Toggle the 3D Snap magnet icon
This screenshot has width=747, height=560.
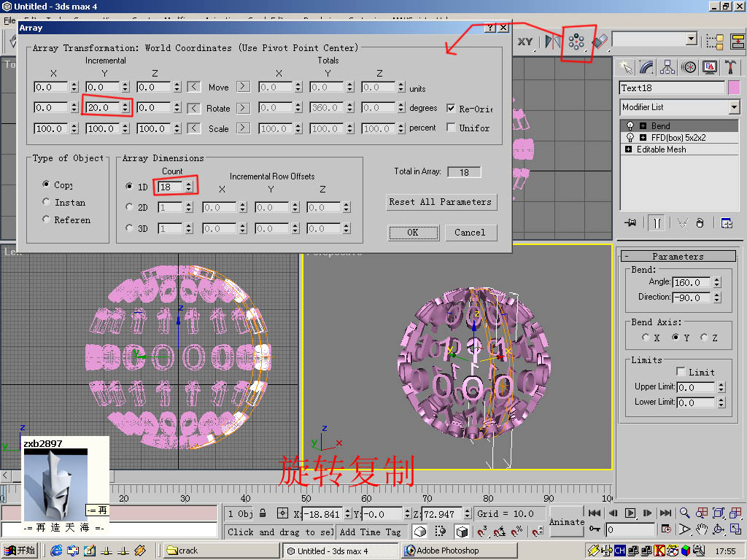[x=482, y=531]
